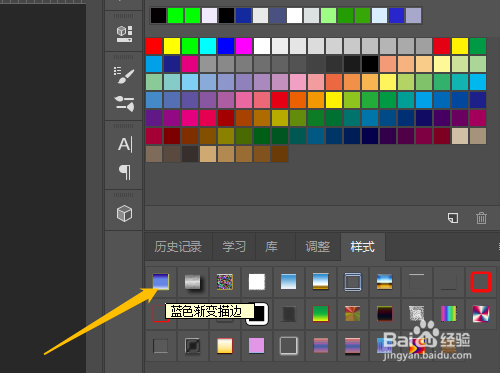
Task: Click the delete swatch trash icon
Action: 481,218
